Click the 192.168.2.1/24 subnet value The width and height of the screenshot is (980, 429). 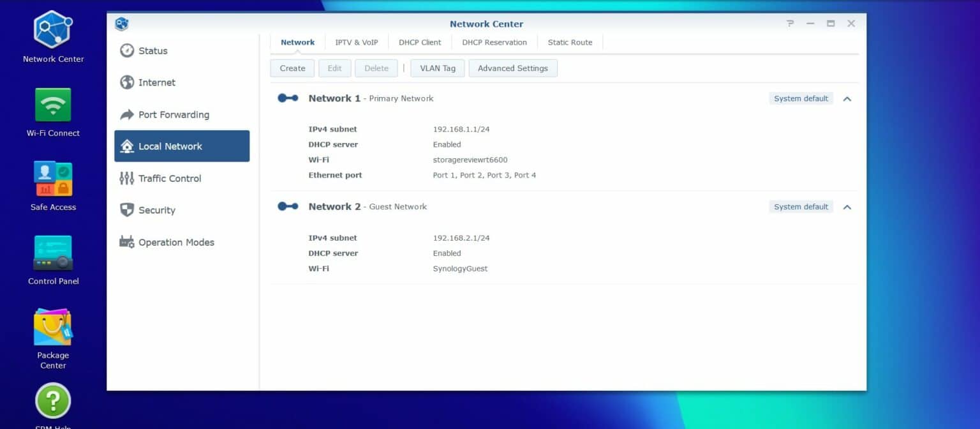click(x=461, y=238)
